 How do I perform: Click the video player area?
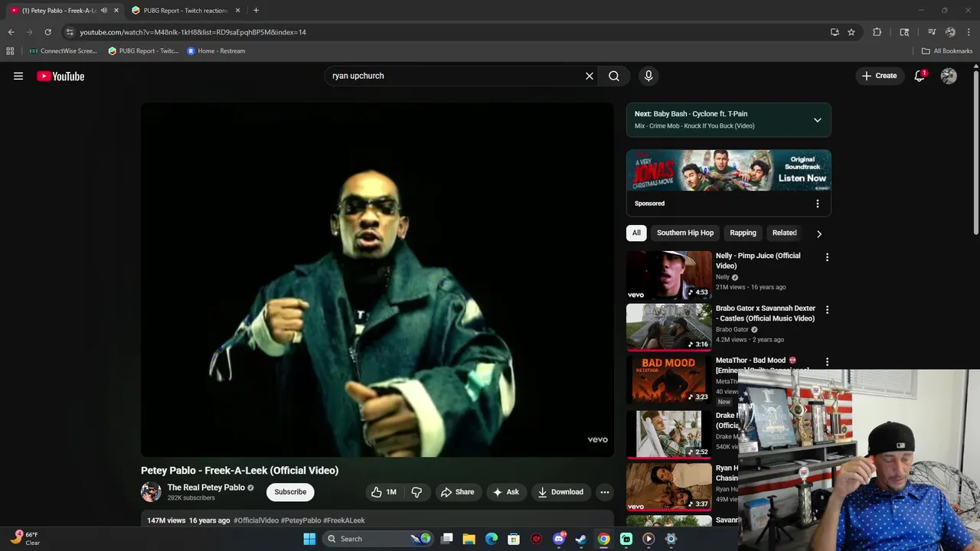(377, 280)
